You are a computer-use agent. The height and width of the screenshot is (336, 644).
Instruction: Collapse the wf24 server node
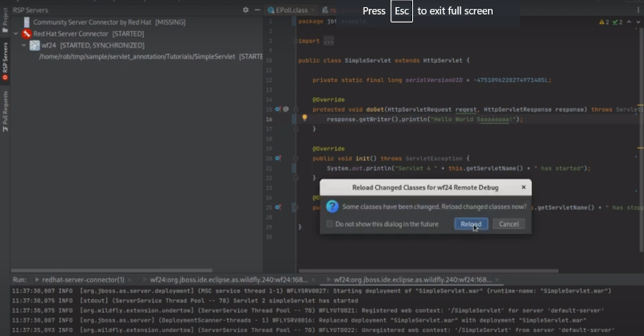pyautogui.click(x=24, y=45)
